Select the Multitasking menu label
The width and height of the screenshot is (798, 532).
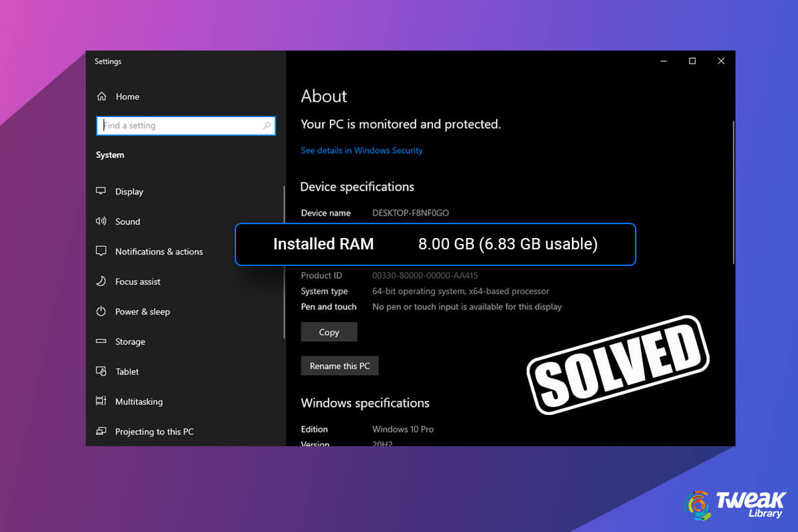click(138, 402)
